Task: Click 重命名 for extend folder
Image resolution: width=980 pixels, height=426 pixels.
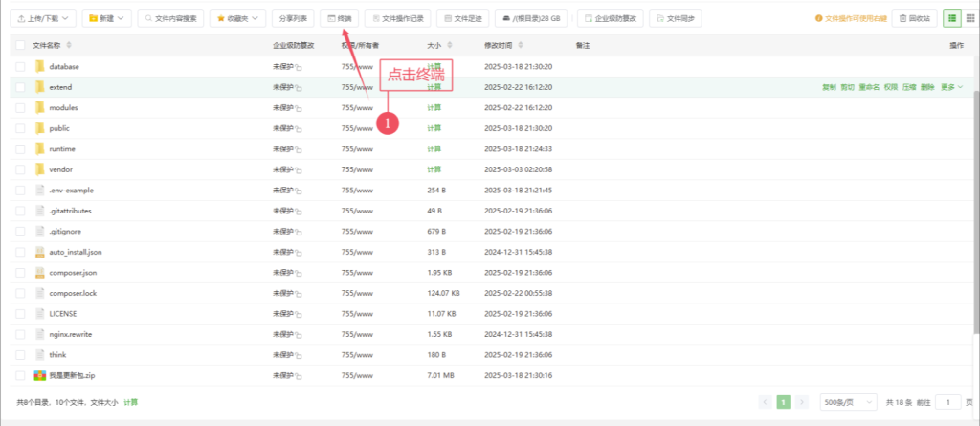Action: click(x=869, y=87)
